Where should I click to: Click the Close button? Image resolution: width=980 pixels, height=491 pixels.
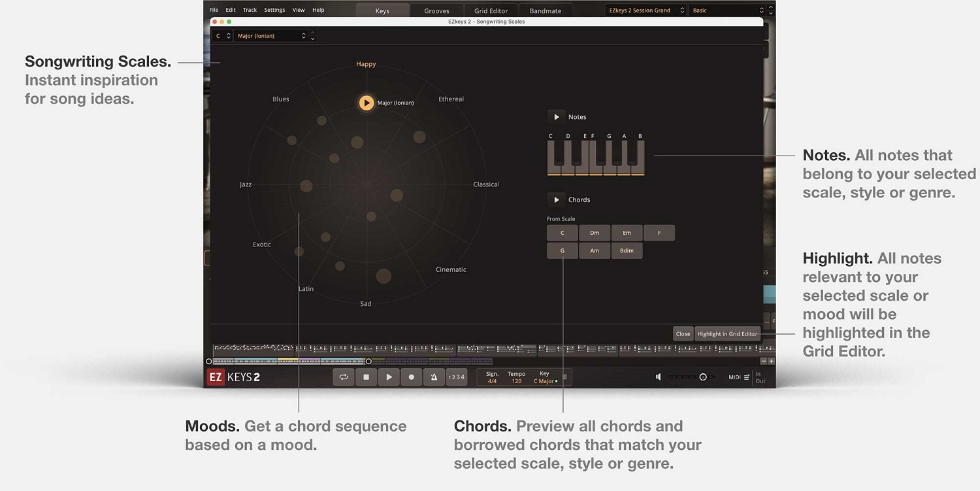[x=683, y=333]
